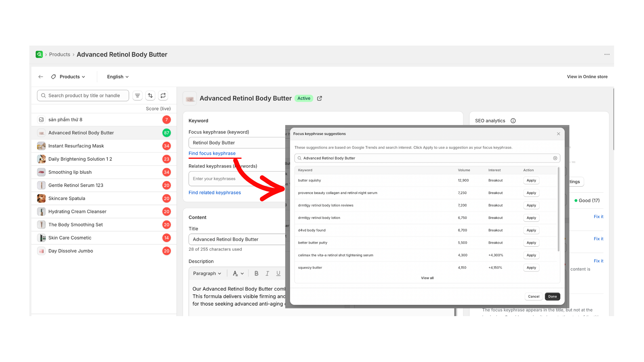Click View in Online store
The image size is (644, 362).
587,77
